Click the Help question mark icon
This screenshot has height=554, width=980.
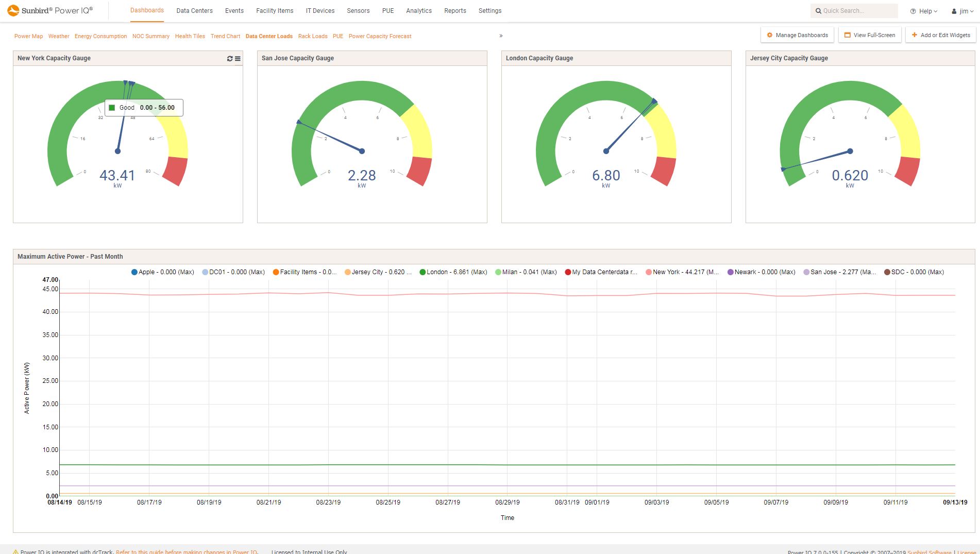tap(913, 11)
